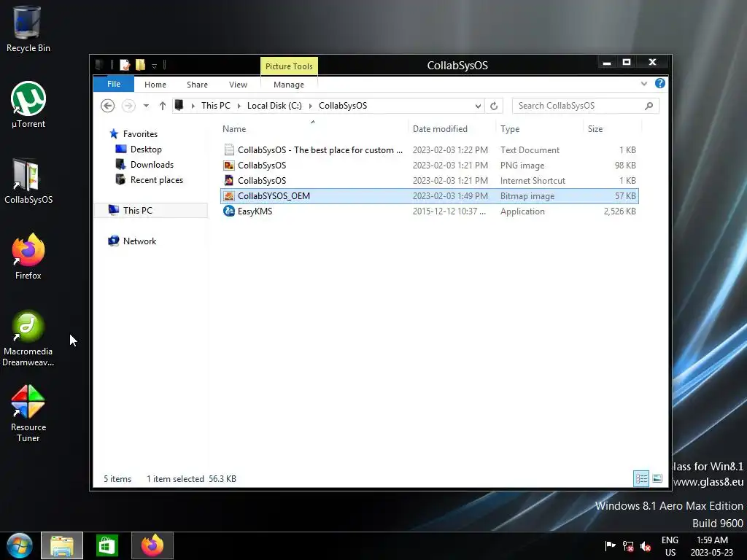Open the Manage ribbon tab
This screenshot has height=560, width=747.
(x=289, y=85)
